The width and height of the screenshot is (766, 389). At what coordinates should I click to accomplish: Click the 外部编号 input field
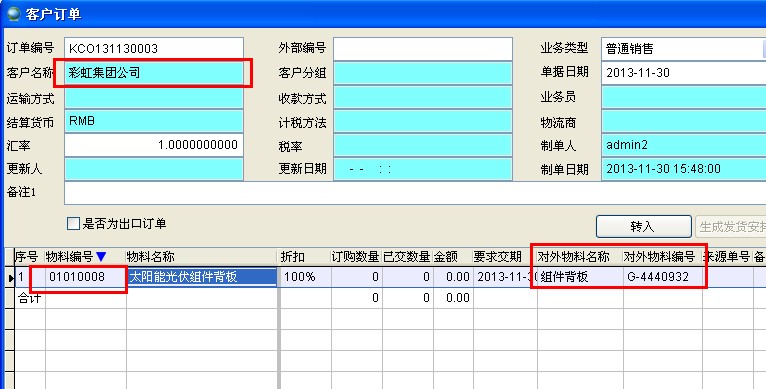[x=423, y=48]
